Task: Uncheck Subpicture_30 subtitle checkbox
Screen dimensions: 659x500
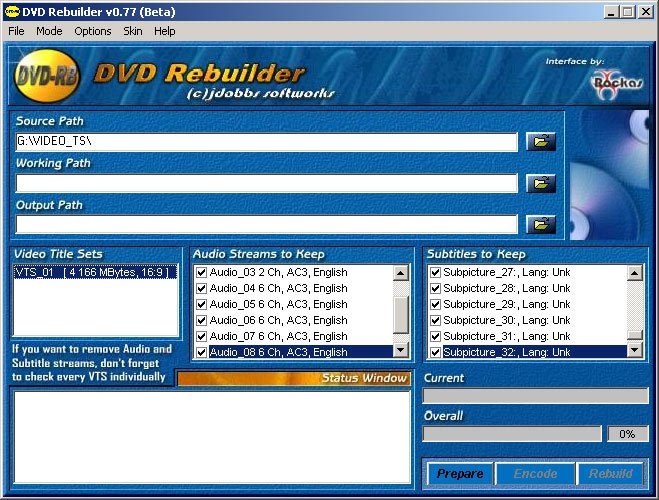Action: tap(435, 320)
